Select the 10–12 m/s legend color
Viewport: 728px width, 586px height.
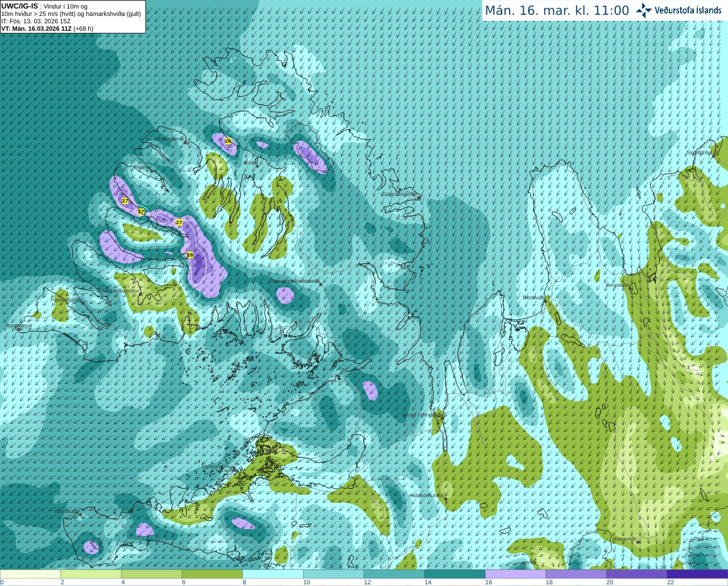(333, 574)
